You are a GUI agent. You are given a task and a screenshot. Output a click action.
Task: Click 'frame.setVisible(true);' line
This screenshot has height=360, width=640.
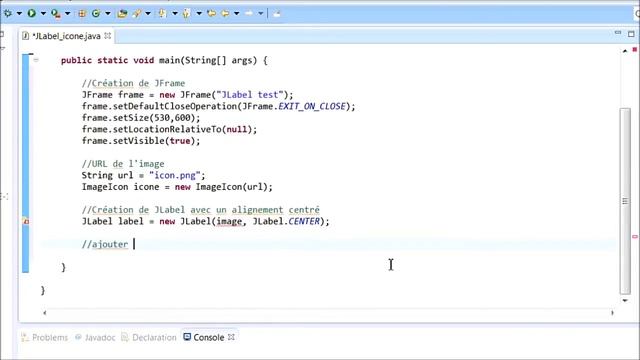point(141,141)
